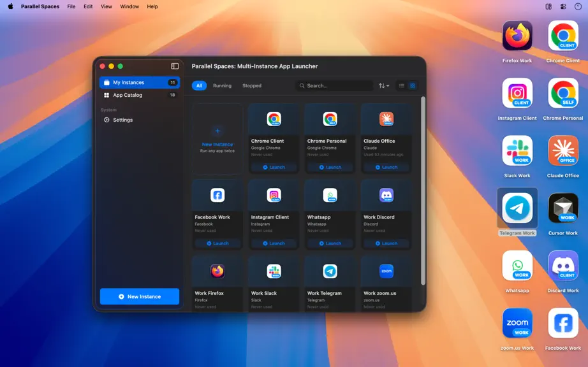Open the Window menu
Screen dimensions: 588x367
(129, 6)
